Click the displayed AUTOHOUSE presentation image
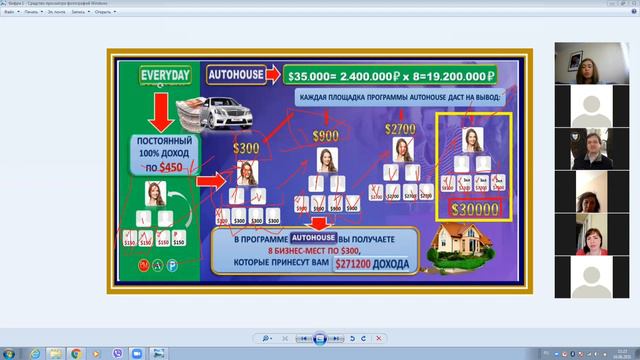 coord(320,171)
